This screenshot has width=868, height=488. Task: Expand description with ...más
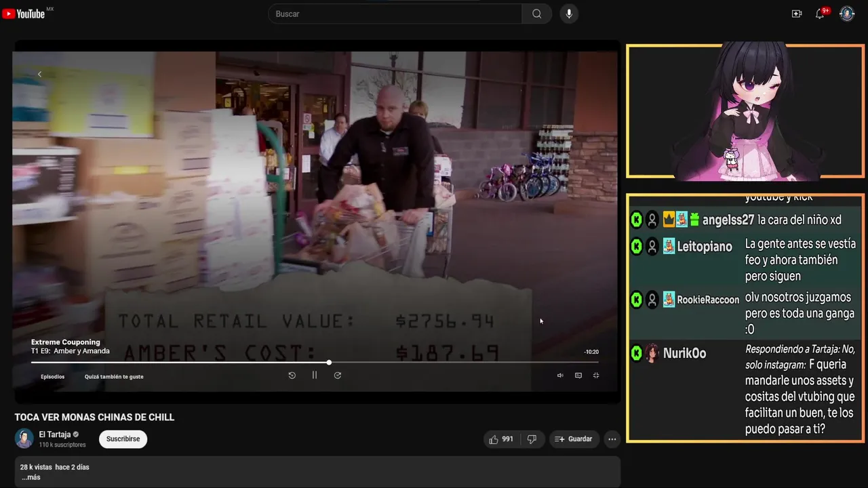[31, 477]
